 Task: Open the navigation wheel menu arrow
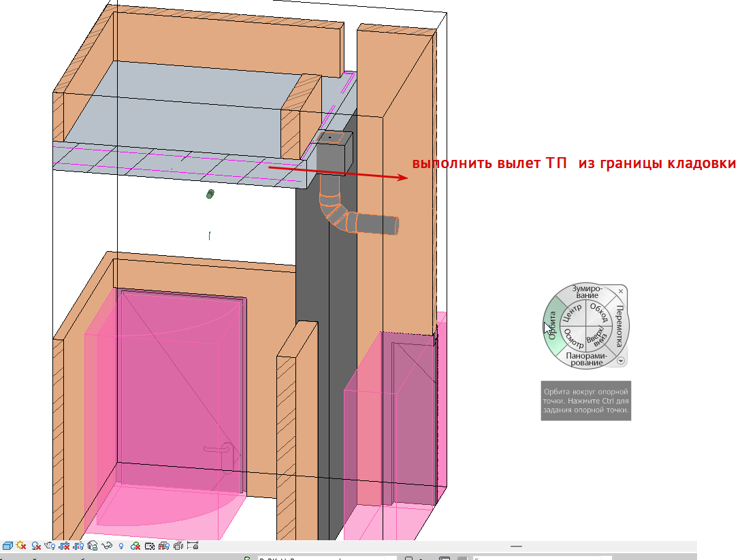[x=621, y=361]
